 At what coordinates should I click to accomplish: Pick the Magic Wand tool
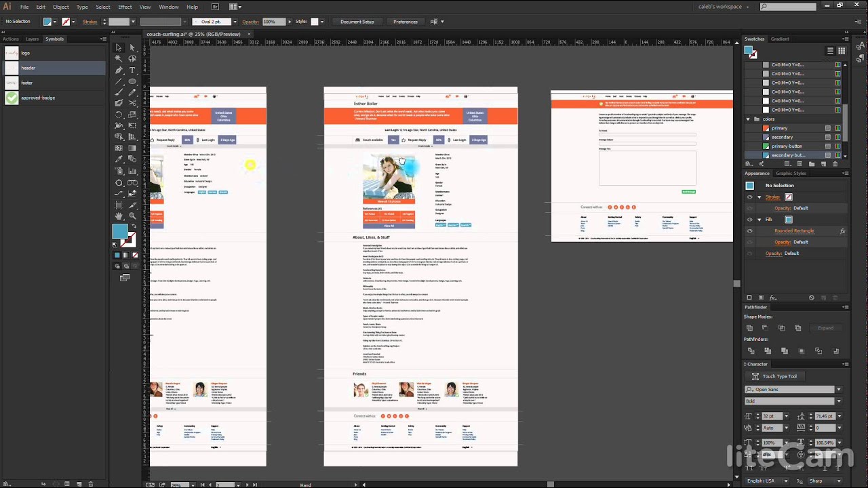(x=119, y=59)
